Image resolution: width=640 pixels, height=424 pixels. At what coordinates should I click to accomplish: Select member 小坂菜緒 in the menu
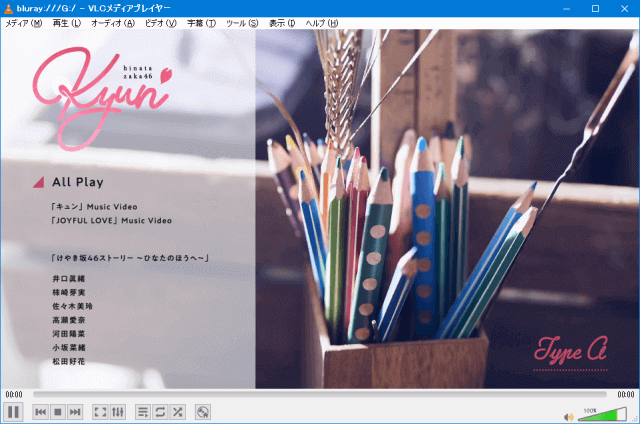[69, 348]
